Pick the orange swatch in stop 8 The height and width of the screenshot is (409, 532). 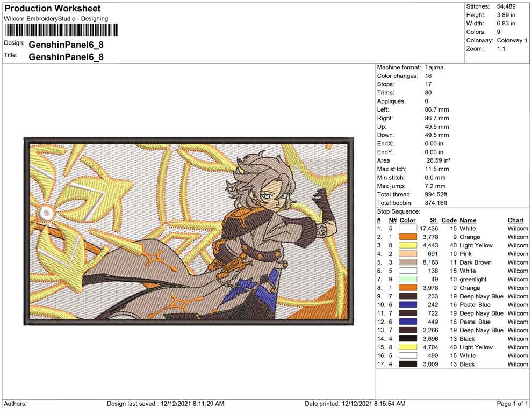pyautogui.click(x=408, y=288)
